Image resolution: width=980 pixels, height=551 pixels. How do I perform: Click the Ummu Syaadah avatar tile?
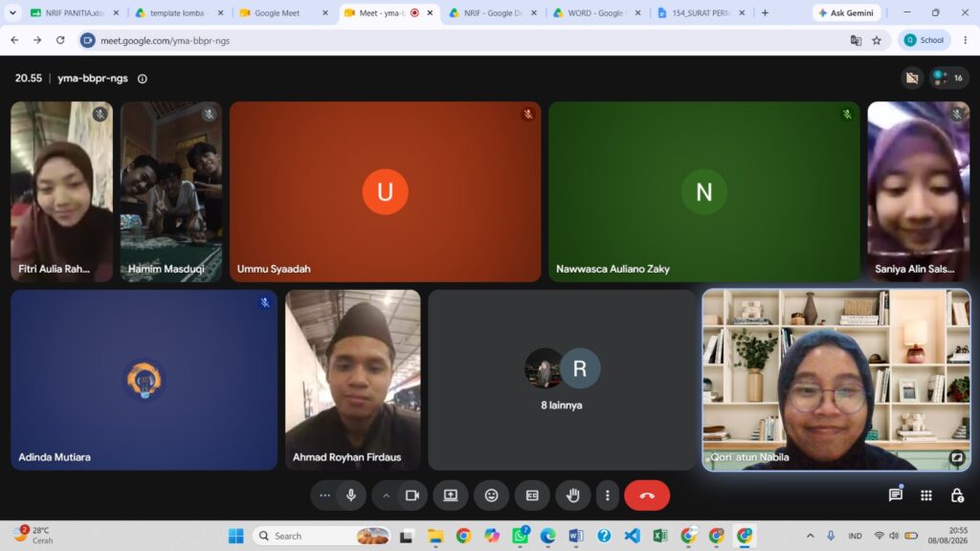(x=385, y=191)
